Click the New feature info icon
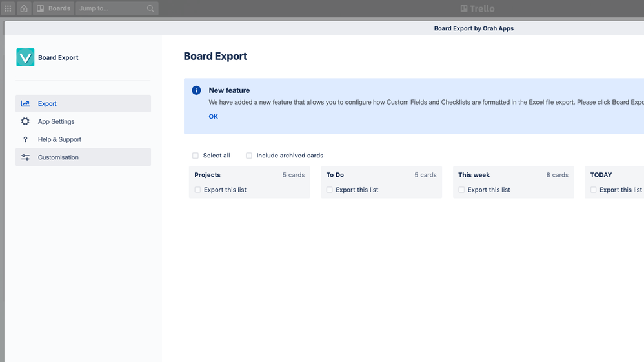 (x=196, y=90)
